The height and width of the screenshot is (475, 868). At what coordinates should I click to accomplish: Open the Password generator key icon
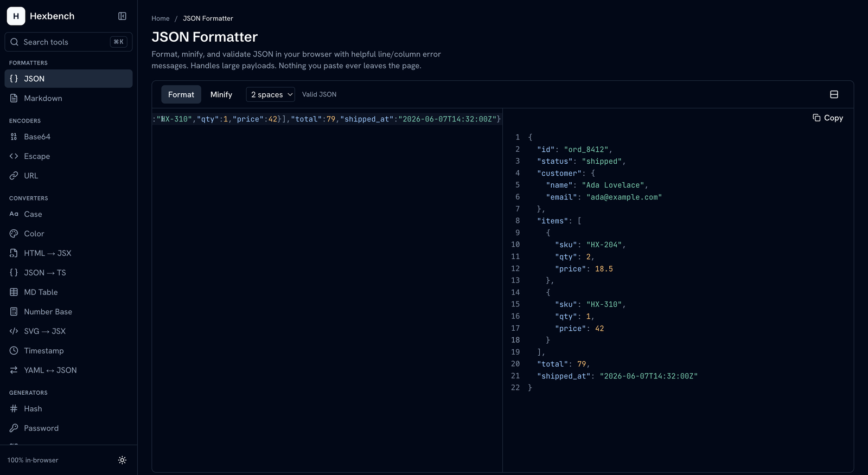click(x=14, y=428)
